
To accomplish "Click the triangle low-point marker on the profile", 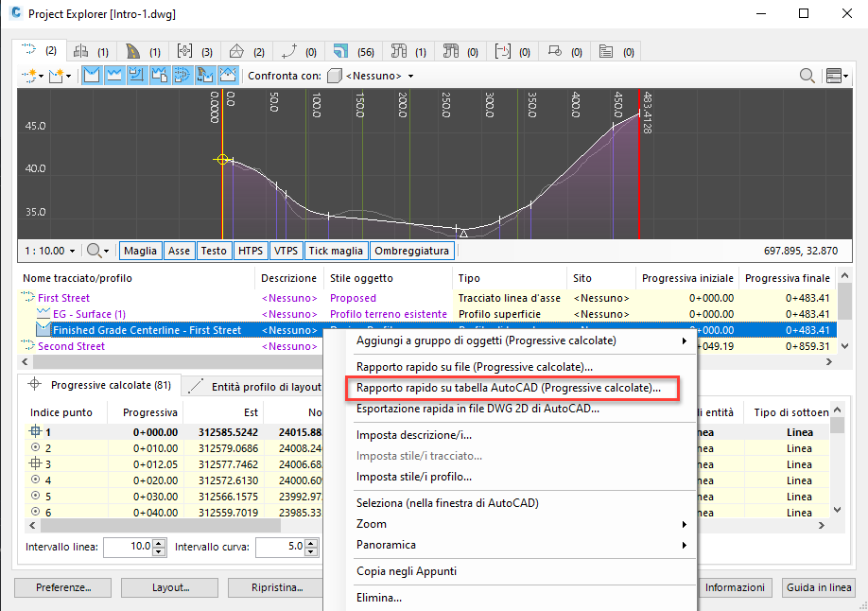I will click(x=464, y=234).
